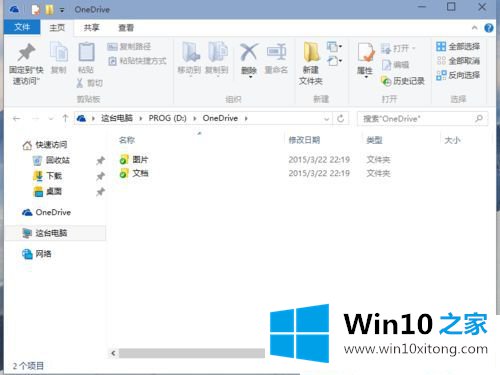
Task: Click the History button
Action: coord(403,81)
